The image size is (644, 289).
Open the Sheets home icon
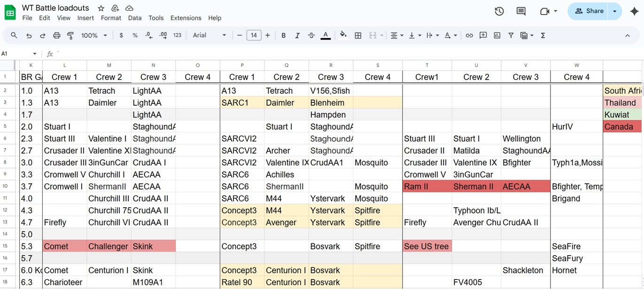tap(10, 12)
